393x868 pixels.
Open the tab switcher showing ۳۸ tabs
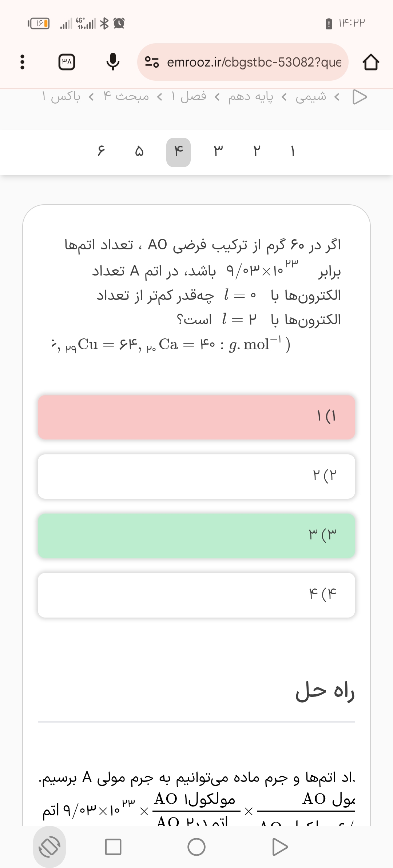point(67,62)
